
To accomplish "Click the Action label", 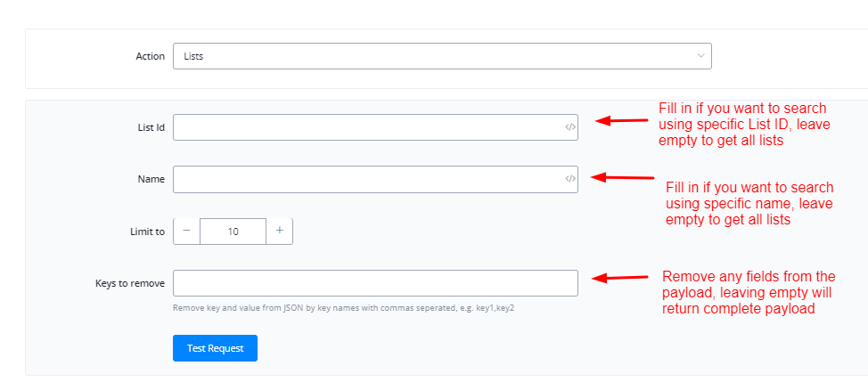I will (x=150, y=56).
